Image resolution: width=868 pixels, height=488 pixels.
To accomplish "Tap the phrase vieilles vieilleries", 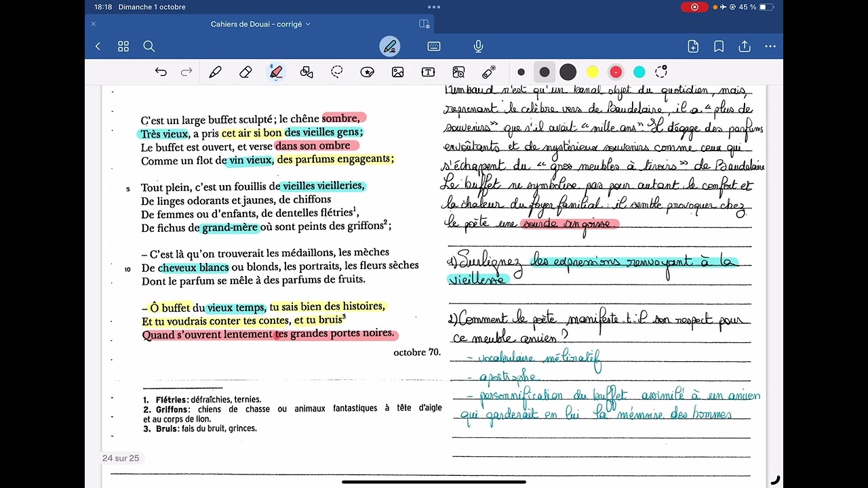I will tap(323, 186).
